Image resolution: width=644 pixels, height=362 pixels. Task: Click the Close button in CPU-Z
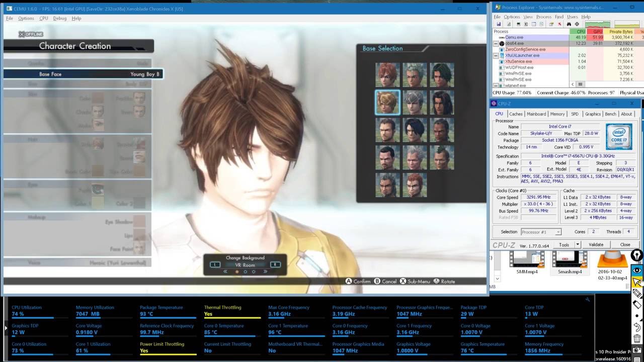point(625,245)
